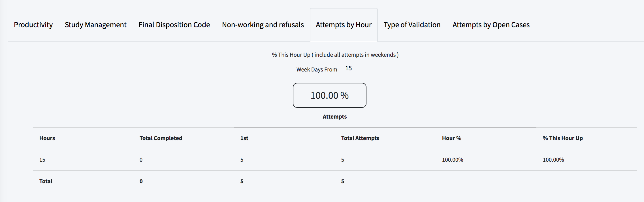Click the Total Attempts column header
Image resolution: width=644 pixels, height=202 pixels.
(360, 138)
